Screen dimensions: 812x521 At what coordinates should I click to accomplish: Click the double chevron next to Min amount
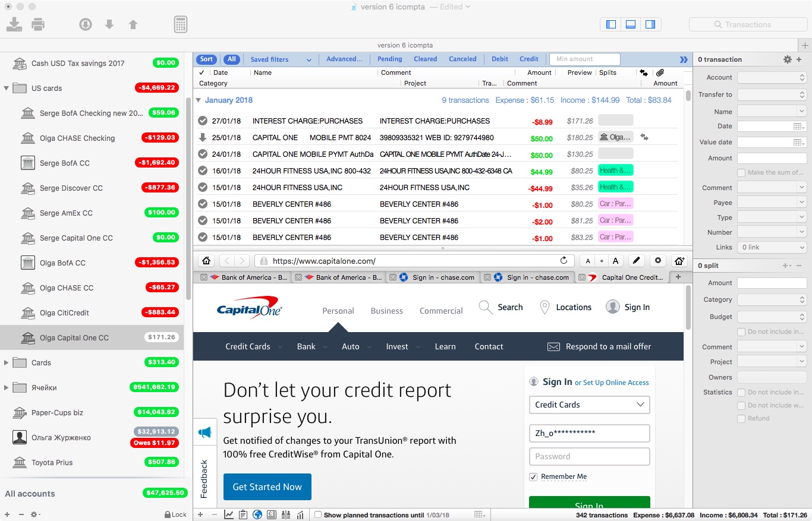684,59
